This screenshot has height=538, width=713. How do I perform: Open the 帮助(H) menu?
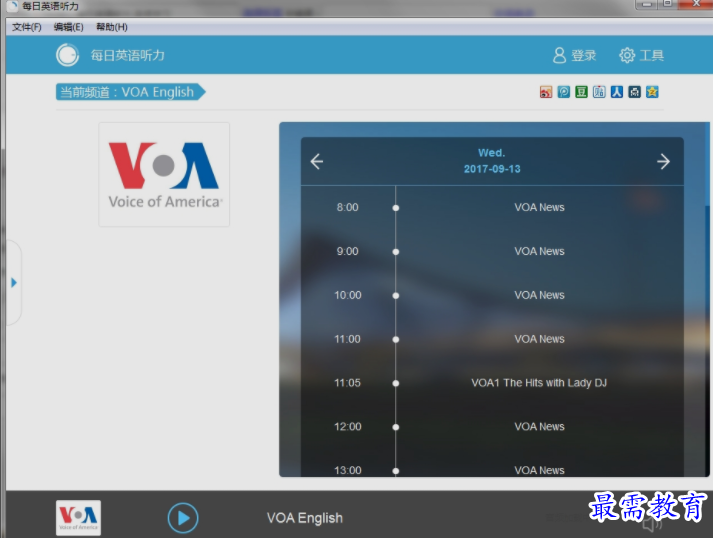[x=111, y=27]
